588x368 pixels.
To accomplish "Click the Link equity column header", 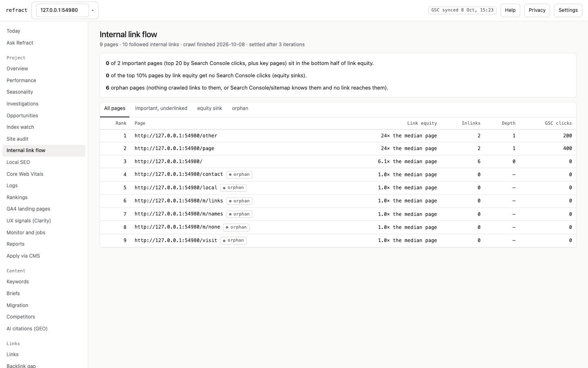I will coord(422,123).
